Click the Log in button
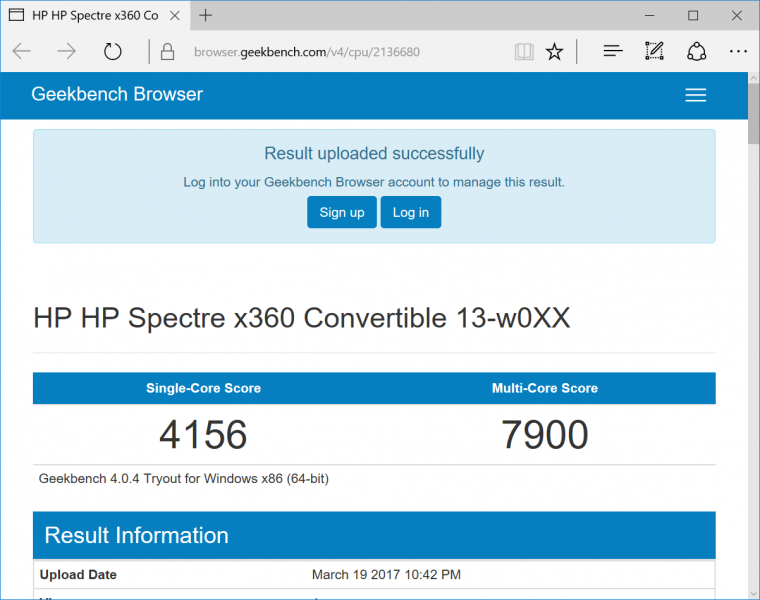The width and height of the screenshot is (760, 600). (411, 212)
